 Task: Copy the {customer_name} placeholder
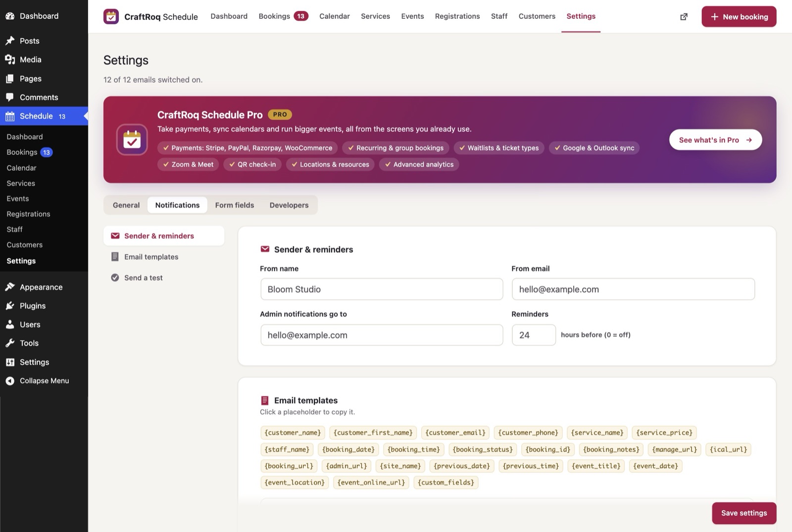click(293, 433)
